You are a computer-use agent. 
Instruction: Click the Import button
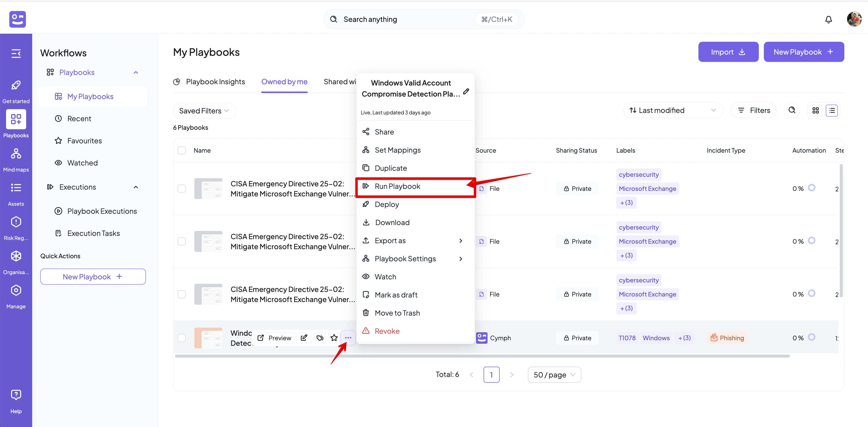tap(728, 52)
